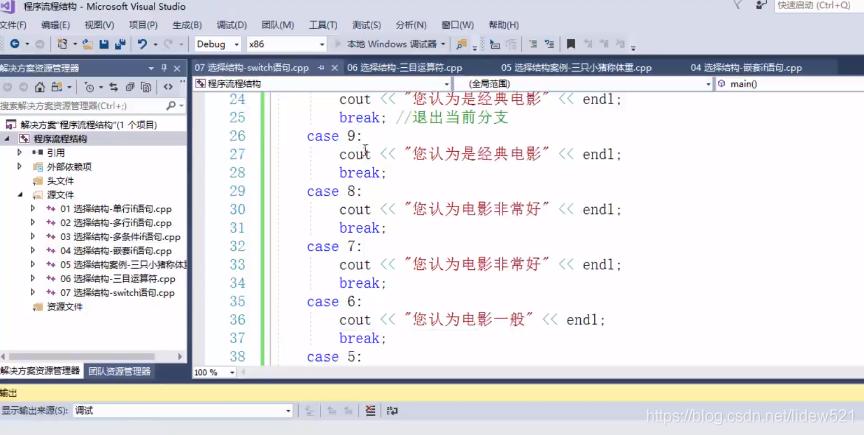This screenshot has width=864, height=435.
Task: Click the View Code angle brackets icon
Action: (x=168, y=87)
